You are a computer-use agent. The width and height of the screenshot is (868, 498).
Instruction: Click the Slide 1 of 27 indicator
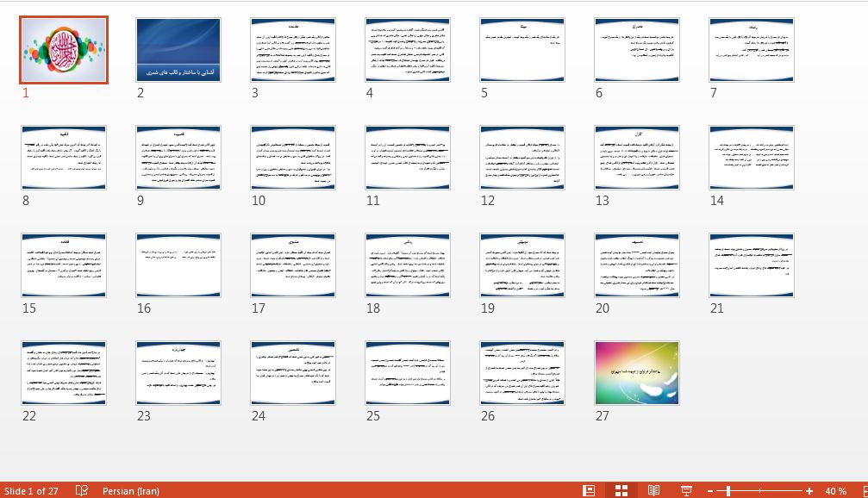click(x=31, y=490)
